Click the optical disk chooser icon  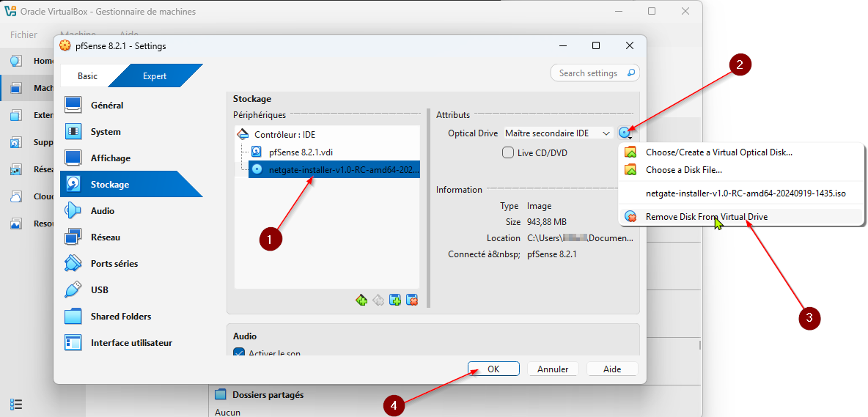625,133
